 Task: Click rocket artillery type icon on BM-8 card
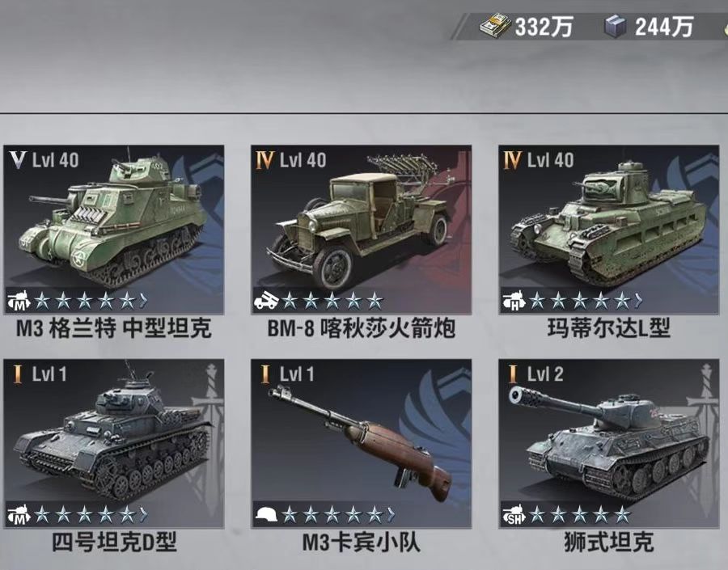pyautogui.click(x=266, y=302)
